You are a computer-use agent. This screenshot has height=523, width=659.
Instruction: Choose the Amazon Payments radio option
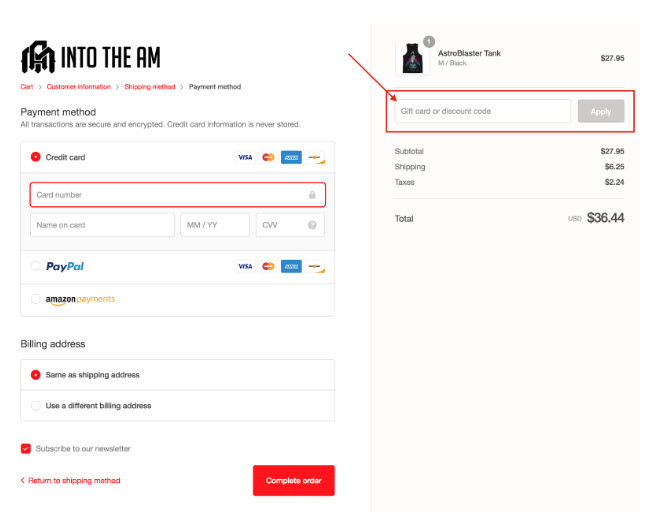(x=36, y=299)
